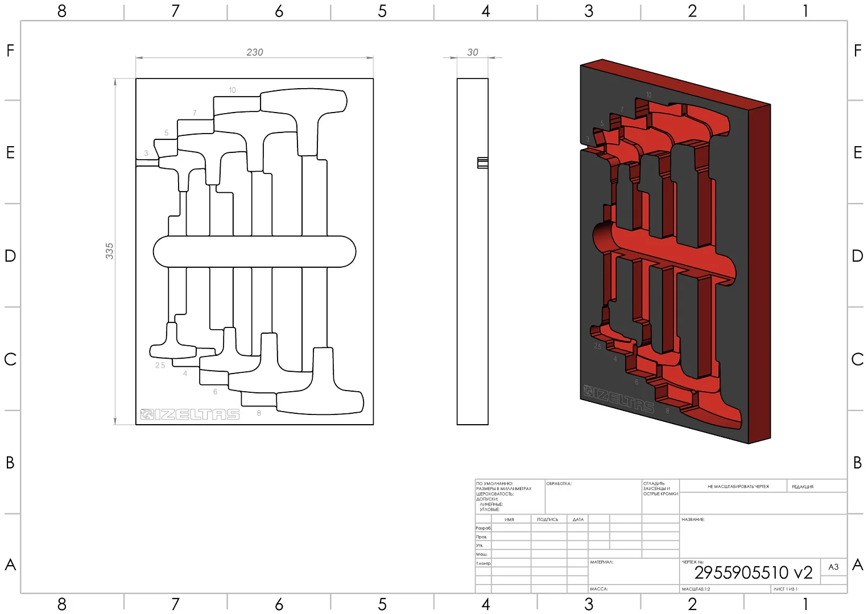The image size is (868, 614).
Task: Select the ЛИСТ 1 ИЗ 1 cell
Action: click(785, 589)
